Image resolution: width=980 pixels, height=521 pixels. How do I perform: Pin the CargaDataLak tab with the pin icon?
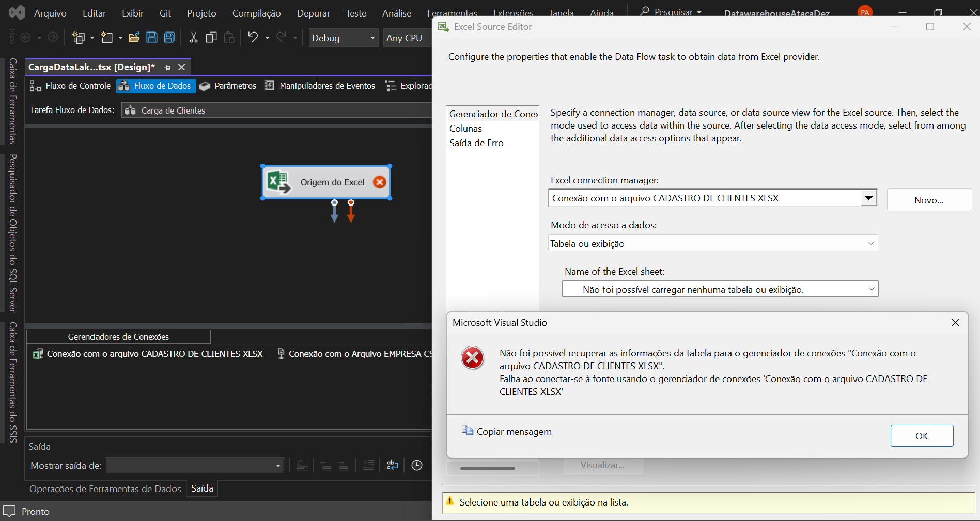tap(167, 67)
